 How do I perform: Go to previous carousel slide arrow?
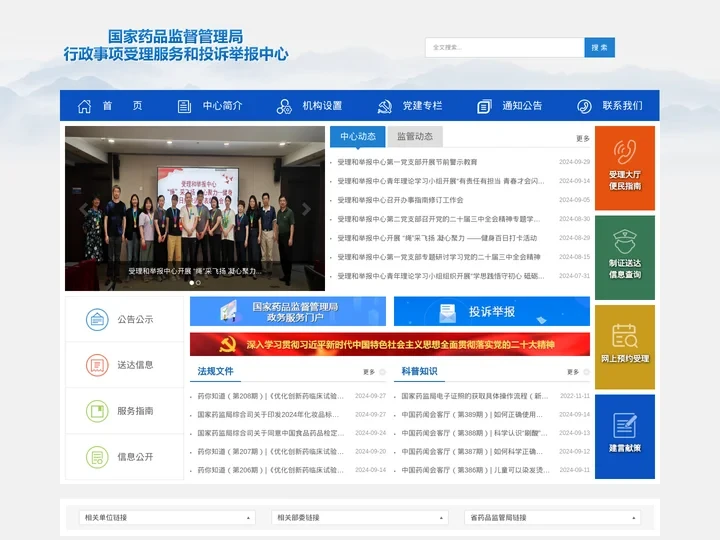83,209
